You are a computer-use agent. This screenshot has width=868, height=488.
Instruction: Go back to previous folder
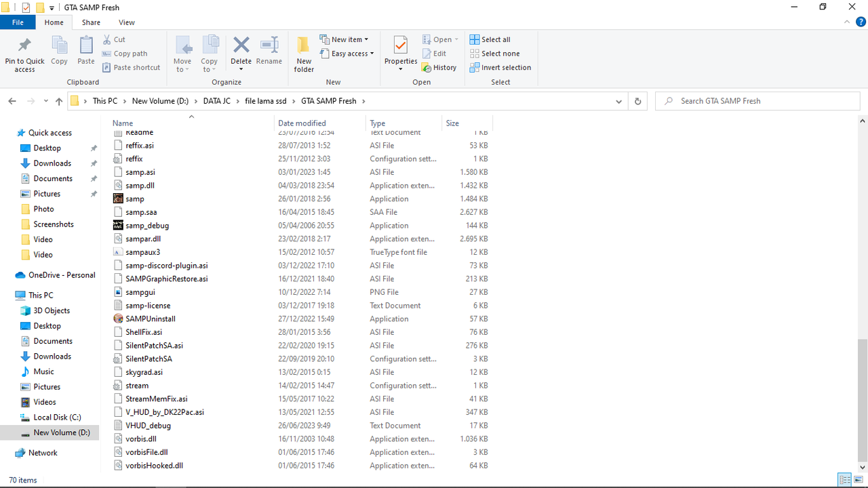[x=12, y=101]
